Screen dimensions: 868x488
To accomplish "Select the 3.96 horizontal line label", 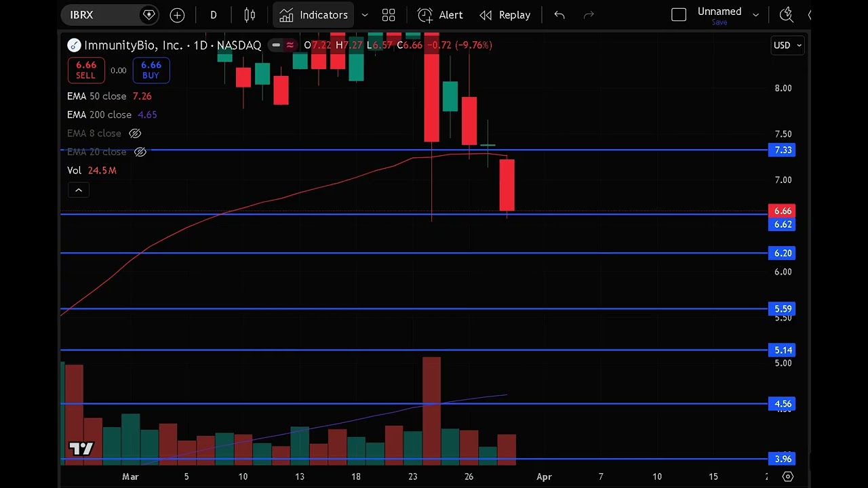I will (x=783, y=459).
